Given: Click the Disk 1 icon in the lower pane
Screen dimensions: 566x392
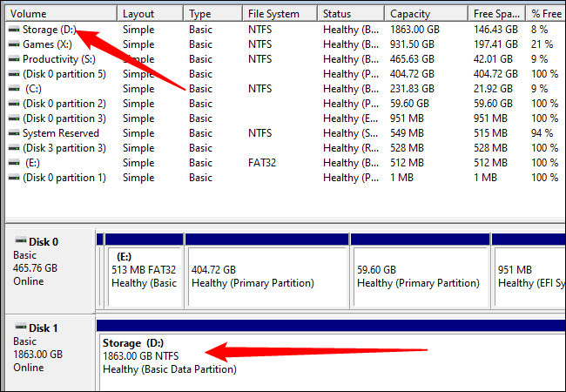Looking at the screenshot, I should coord(21,327).
